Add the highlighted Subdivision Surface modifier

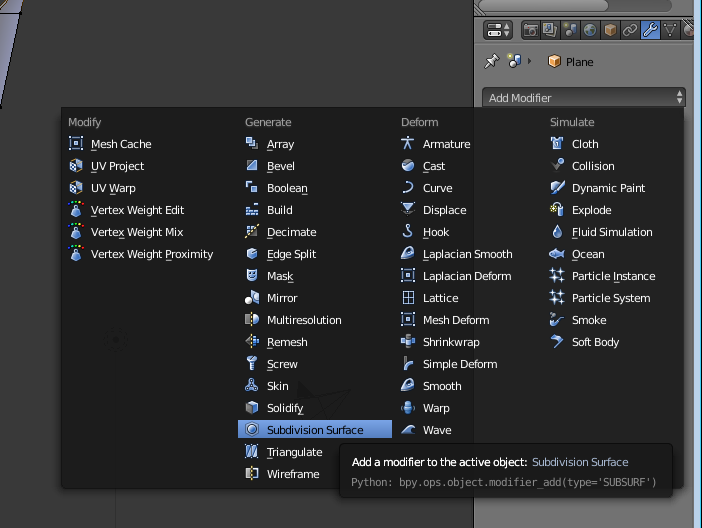pyautogui.click(x=315, y=430)
